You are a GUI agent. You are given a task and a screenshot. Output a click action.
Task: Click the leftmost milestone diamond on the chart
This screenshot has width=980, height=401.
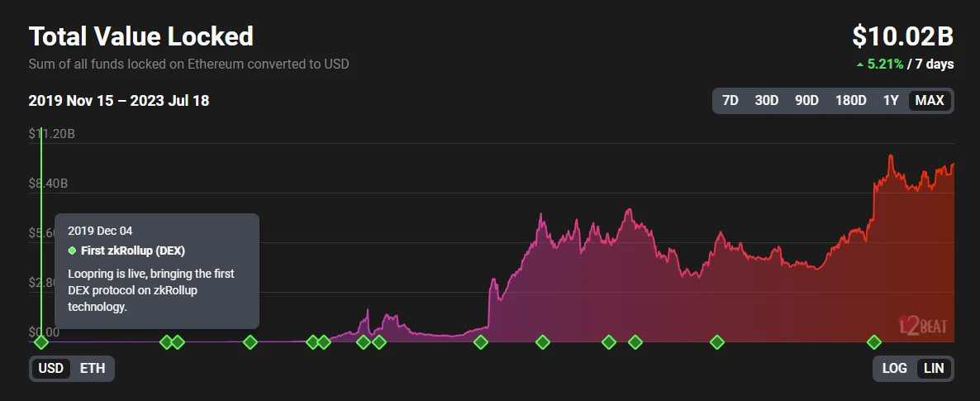click(x=41, y=341)
